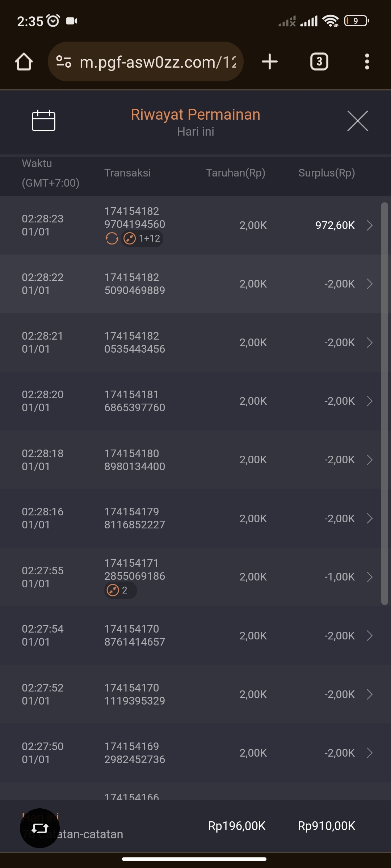
Task: Open the browser three-dot menu
Action: coord(367,62)
